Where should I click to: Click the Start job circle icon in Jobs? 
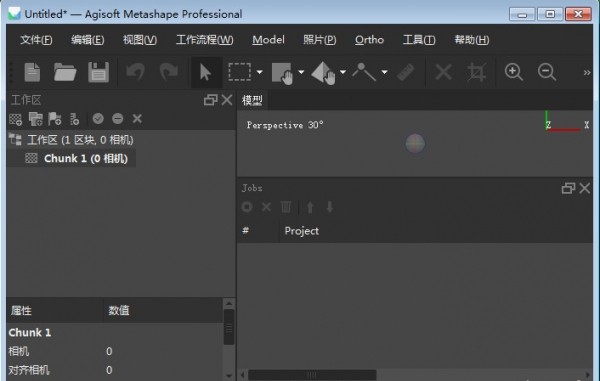(x=247, y=207)
